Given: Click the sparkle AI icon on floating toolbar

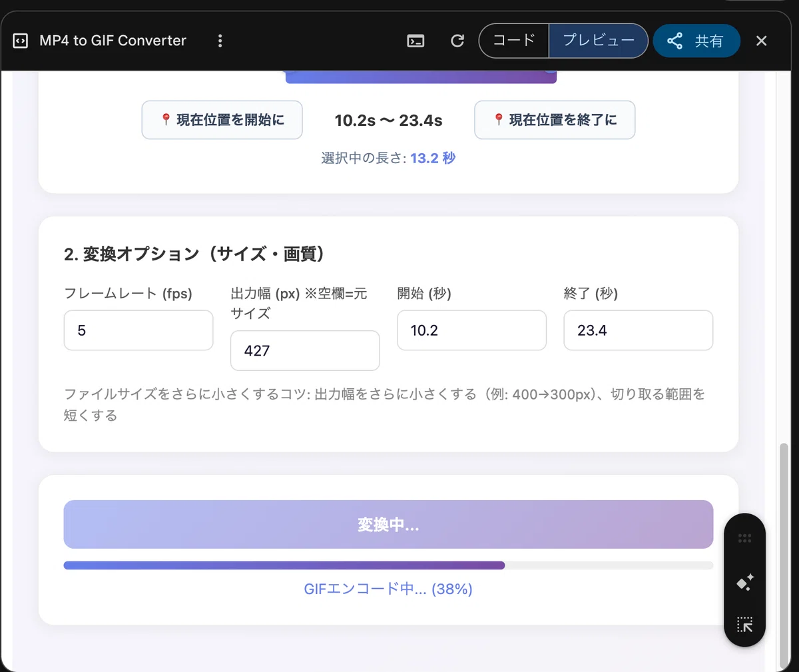Looking at the screenshot, I should click(x=744, y=582).
